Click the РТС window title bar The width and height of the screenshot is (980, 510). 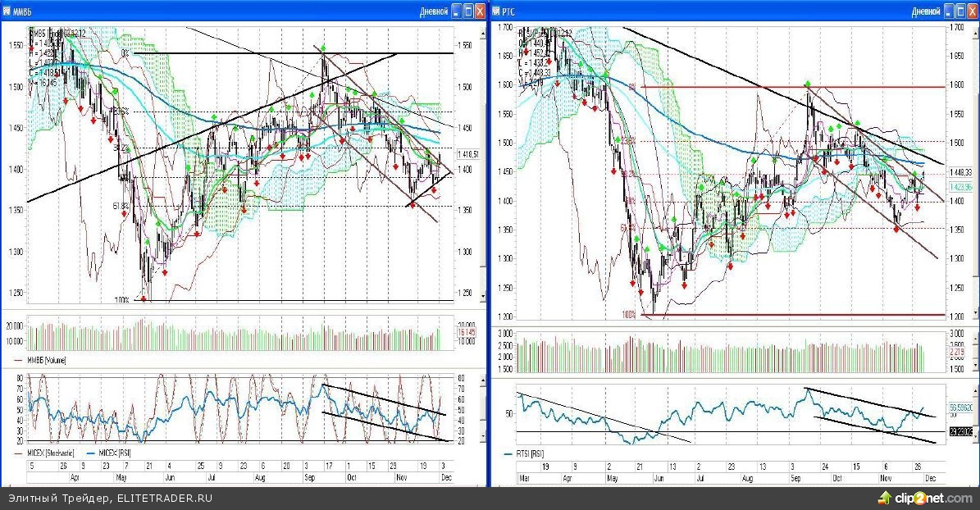coord(697,11)
